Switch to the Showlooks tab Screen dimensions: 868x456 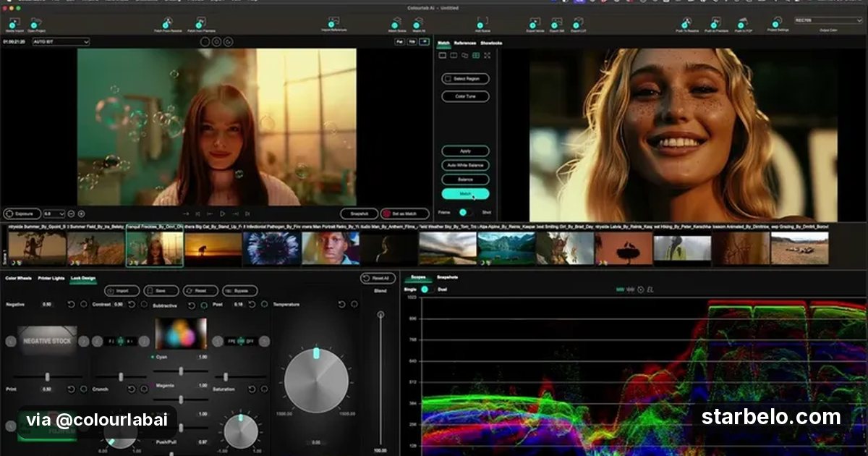pyautogui.click(x=491, y=43)
